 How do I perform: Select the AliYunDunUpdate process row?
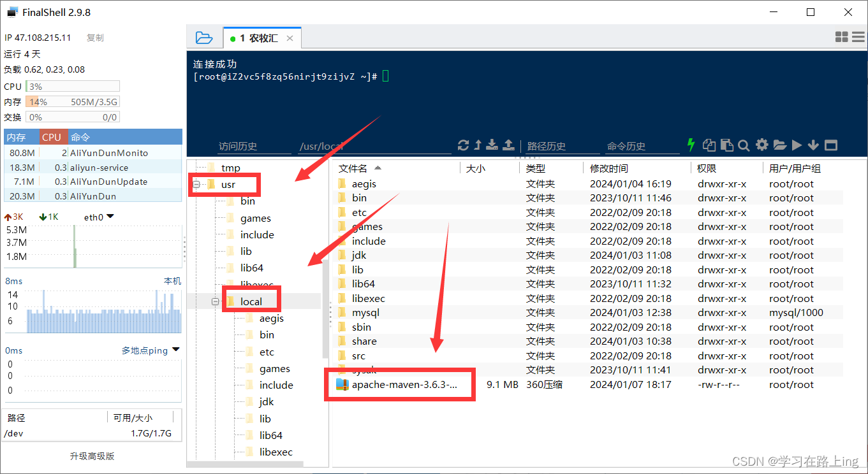pyautogui.click(x=93, y=182)
